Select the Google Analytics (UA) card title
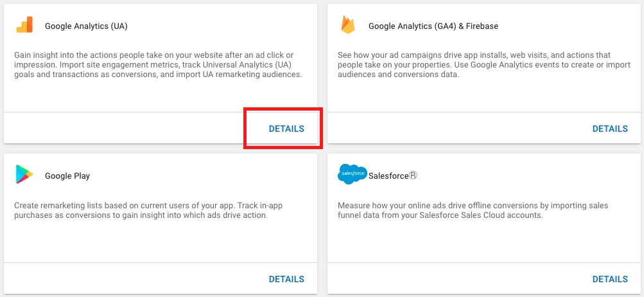The height and width of the screenshot is (297, 644). pos(86,26)
